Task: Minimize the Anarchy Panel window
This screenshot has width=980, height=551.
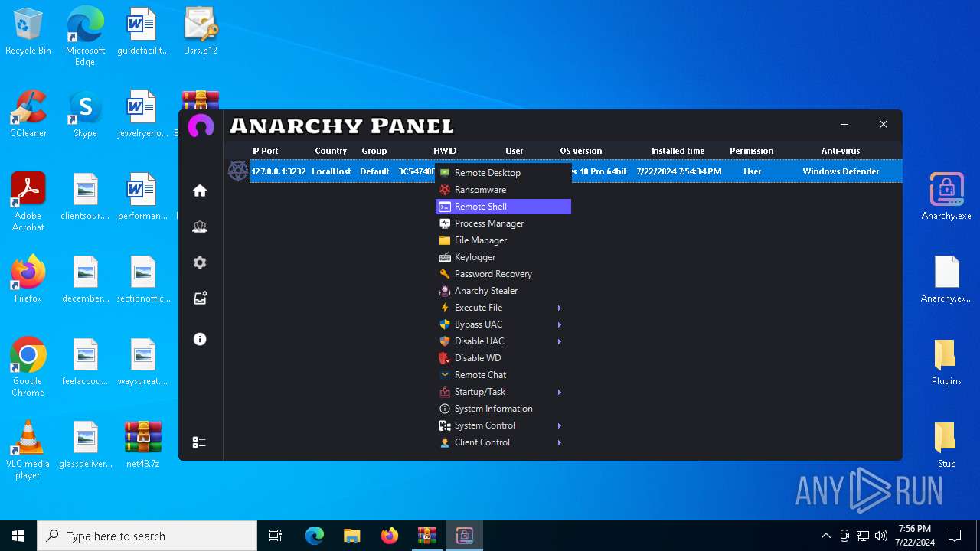Action: (844, 124)
